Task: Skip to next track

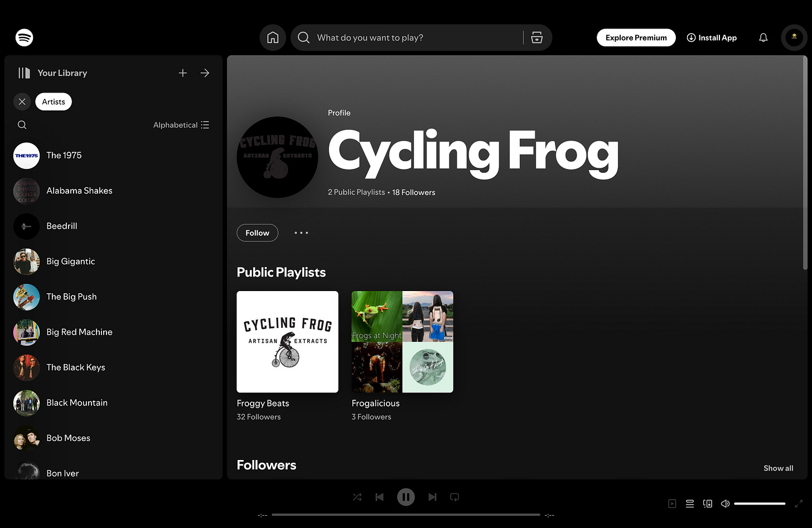Action: [432, 497]
